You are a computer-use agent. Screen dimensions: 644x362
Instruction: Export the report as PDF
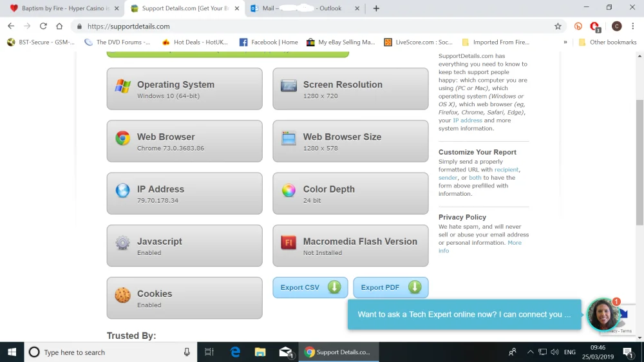pos(391,287)
